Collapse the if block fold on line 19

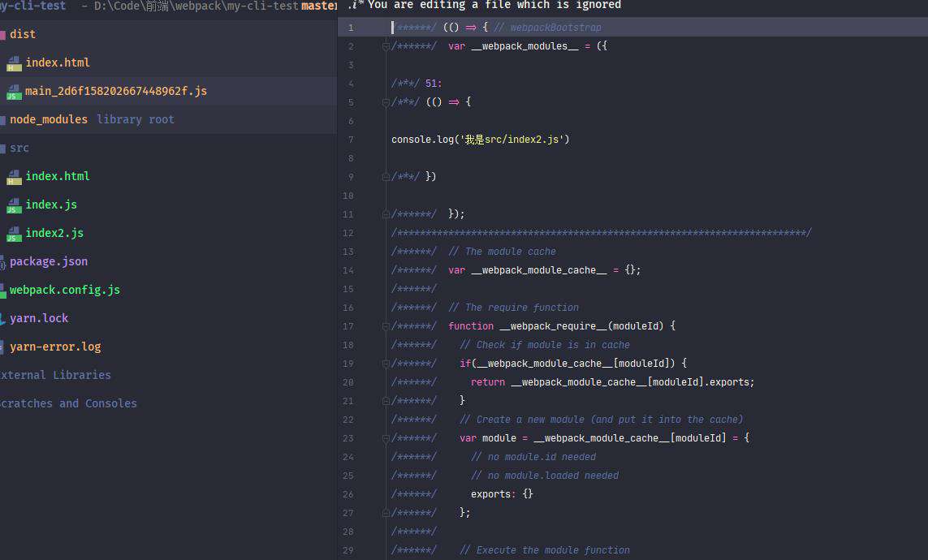click(386, 364)
